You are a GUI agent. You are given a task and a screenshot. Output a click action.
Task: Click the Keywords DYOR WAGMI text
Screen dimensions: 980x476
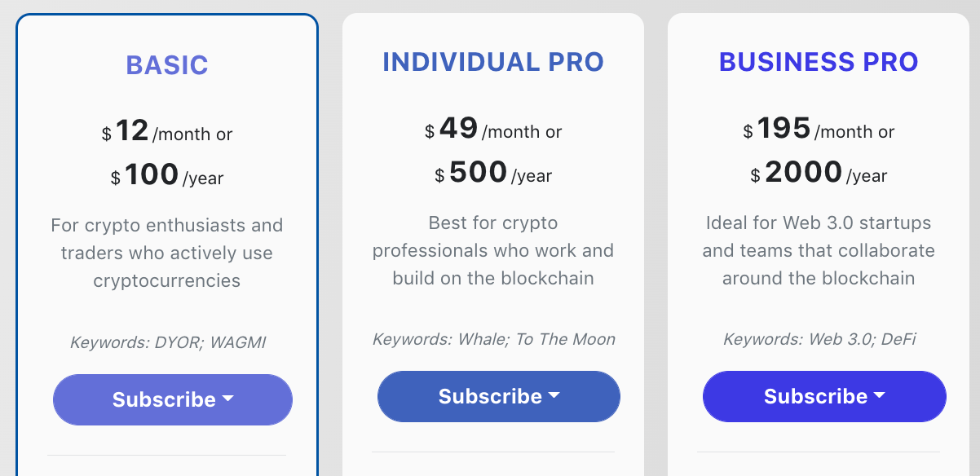coord(166,342)
